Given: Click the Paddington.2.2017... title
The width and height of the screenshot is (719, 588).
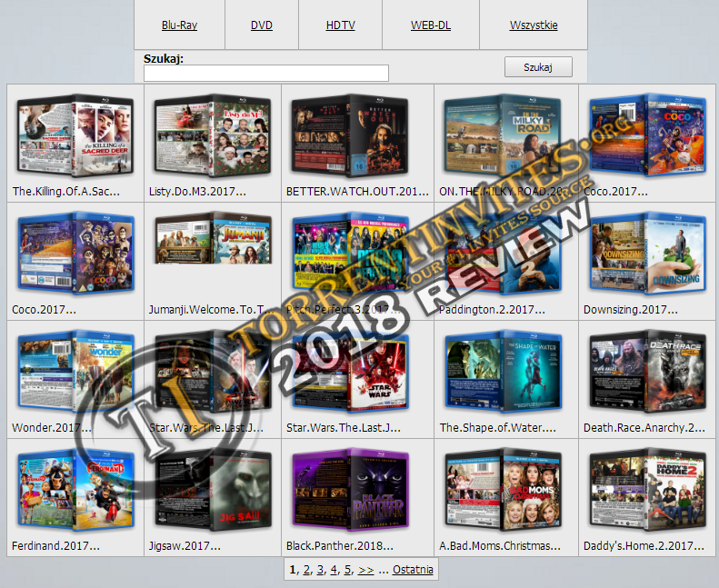Looking at the screenshot, I should 492,310.
